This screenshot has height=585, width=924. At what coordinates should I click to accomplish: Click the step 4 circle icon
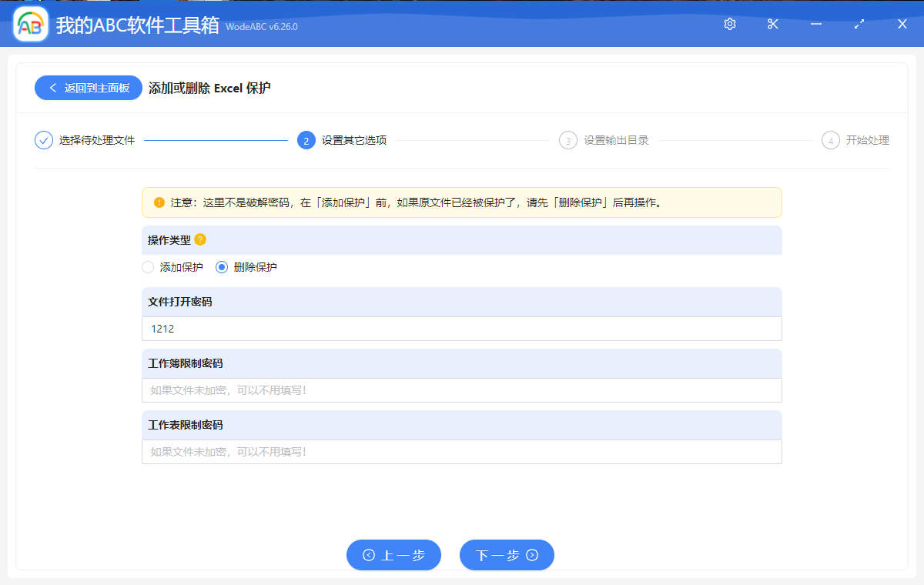point(830,140)
